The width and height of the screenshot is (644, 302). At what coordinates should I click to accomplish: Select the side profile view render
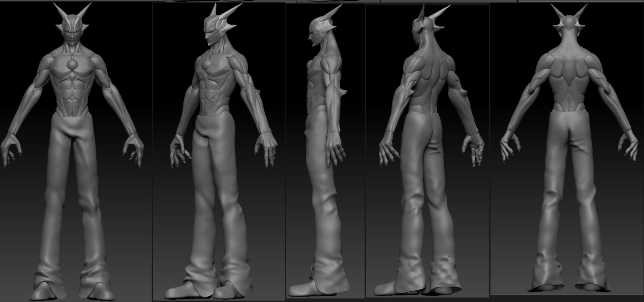pyautogui.click(x=325, y=151)
